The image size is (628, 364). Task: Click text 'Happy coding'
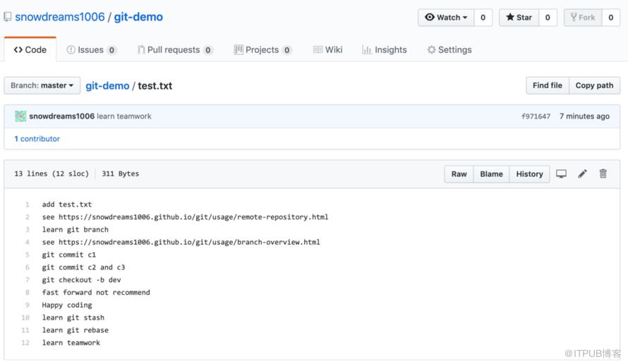click(x=67, y=305)
